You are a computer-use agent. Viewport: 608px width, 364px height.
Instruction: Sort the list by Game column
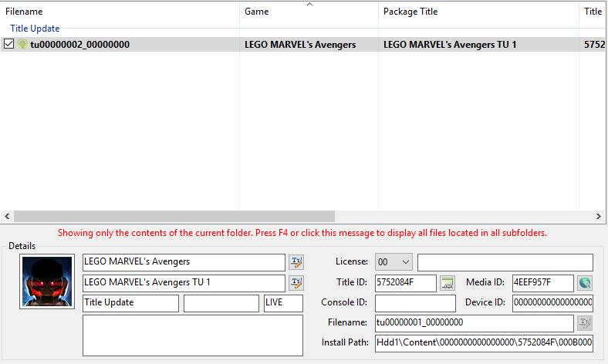(309, 12)
